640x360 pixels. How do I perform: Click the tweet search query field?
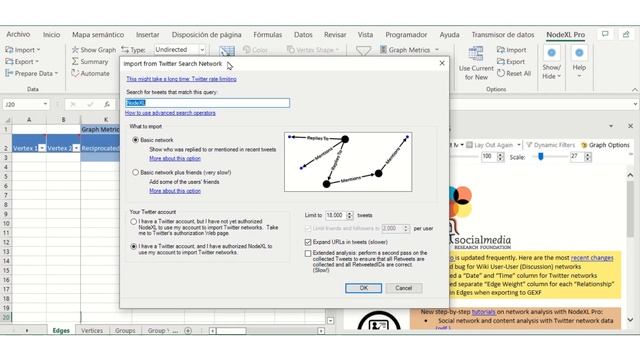(207, 103)
